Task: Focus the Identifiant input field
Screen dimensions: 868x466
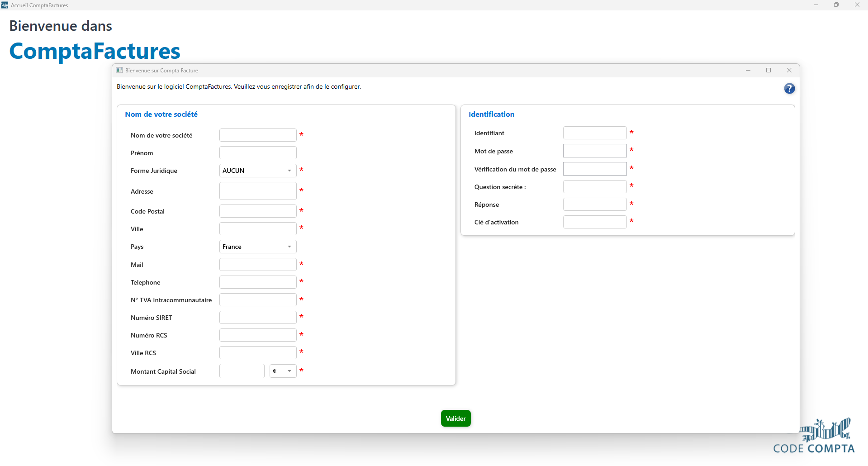Action: pos(595,133)
